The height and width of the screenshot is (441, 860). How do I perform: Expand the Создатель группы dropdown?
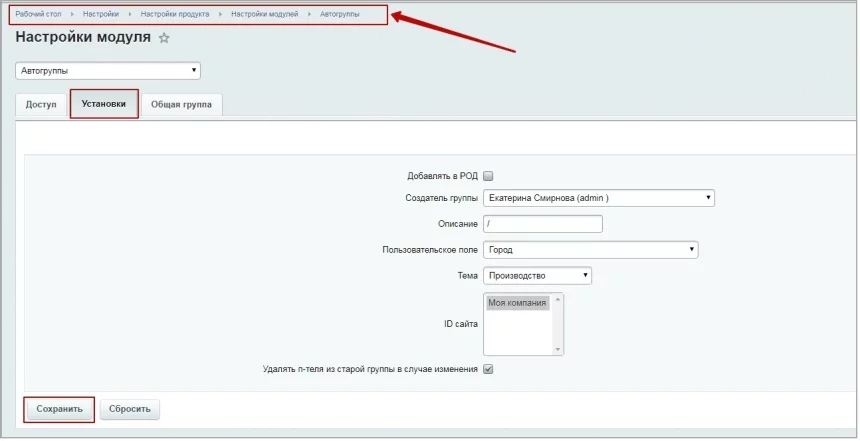point(598,198)
